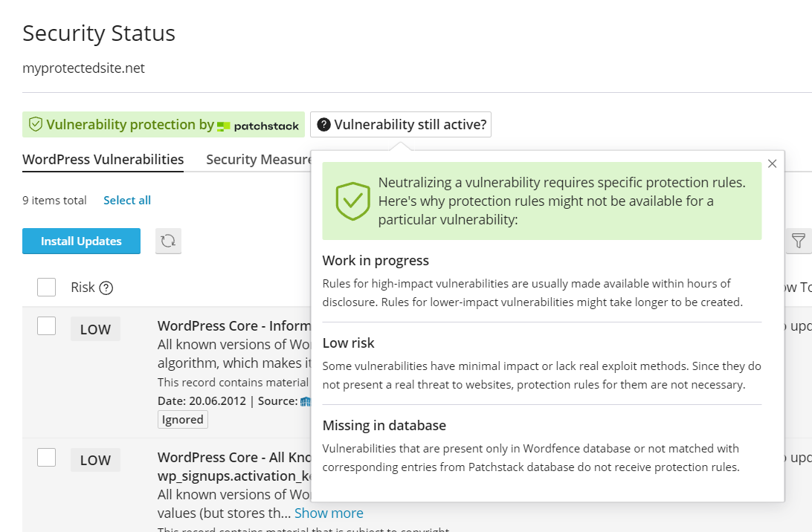812x532 pixels.
Task: Click the Risk column header text
Action: (83, 288)
